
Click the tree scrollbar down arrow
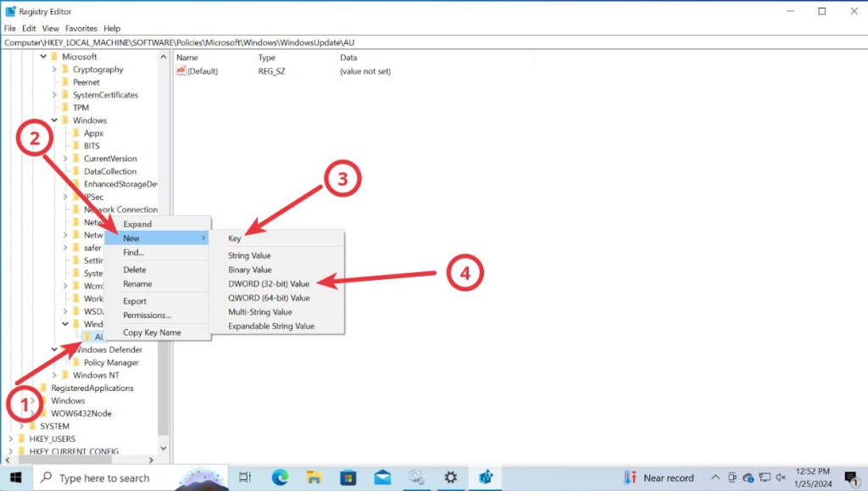[164, 449]
